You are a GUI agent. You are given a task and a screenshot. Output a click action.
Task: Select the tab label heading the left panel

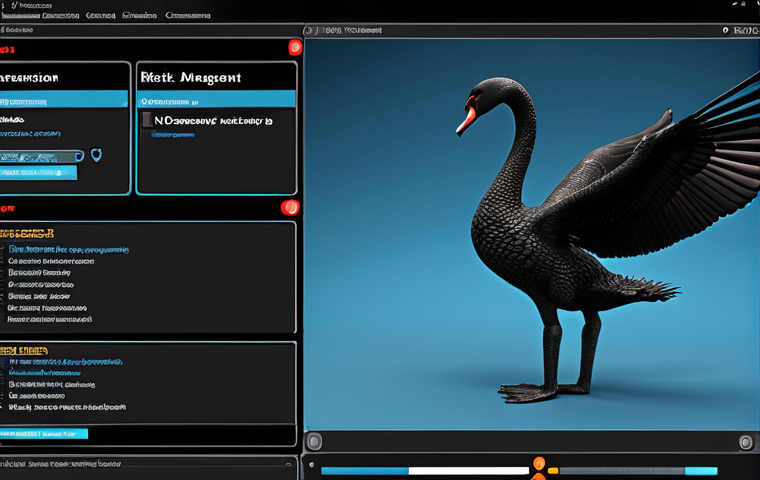[x=17, y=30]
